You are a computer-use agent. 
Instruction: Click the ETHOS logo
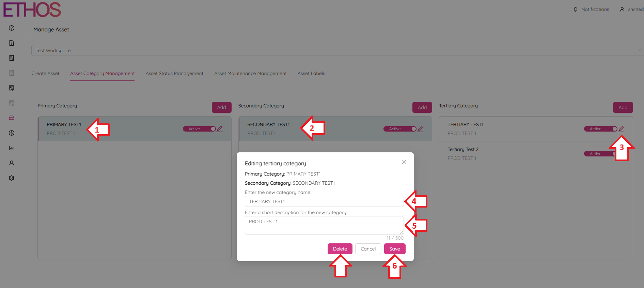(32, 10)
